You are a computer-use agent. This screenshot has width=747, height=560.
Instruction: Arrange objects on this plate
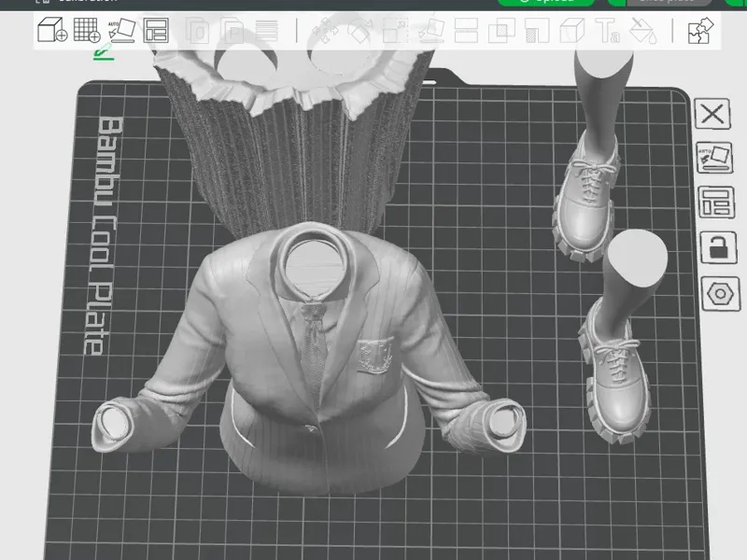pos(716,202)
